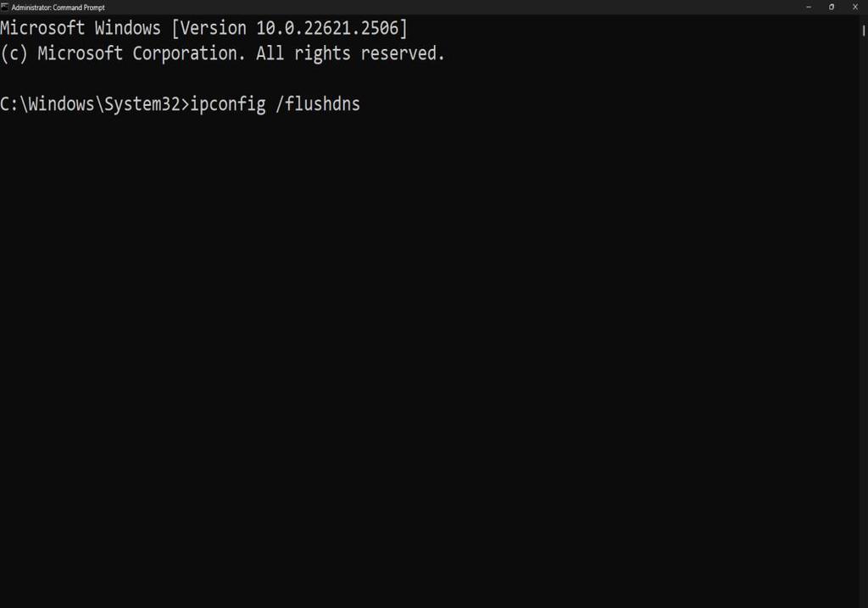Click the empty title bar area

tap(442, 7)
